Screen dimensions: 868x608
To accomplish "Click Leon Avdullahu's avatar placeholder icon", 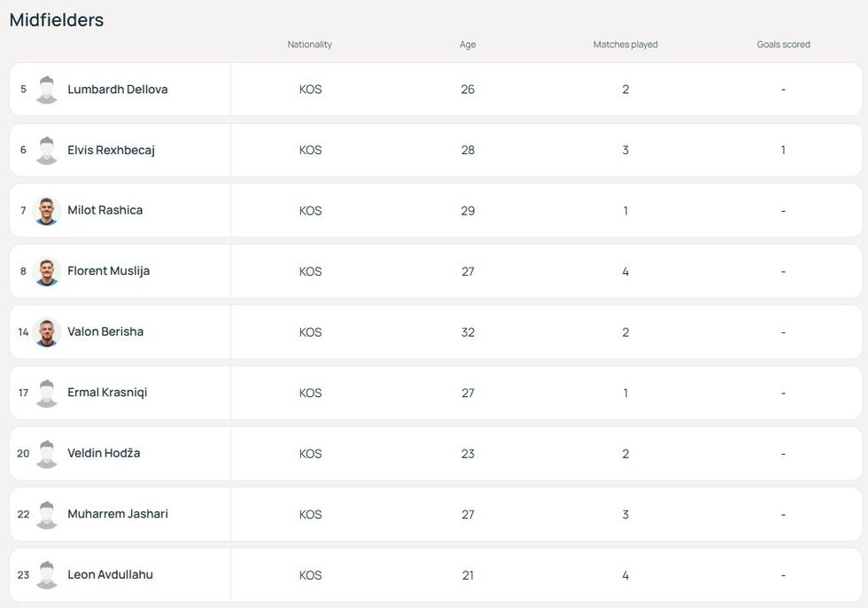I will pos(46,575).
